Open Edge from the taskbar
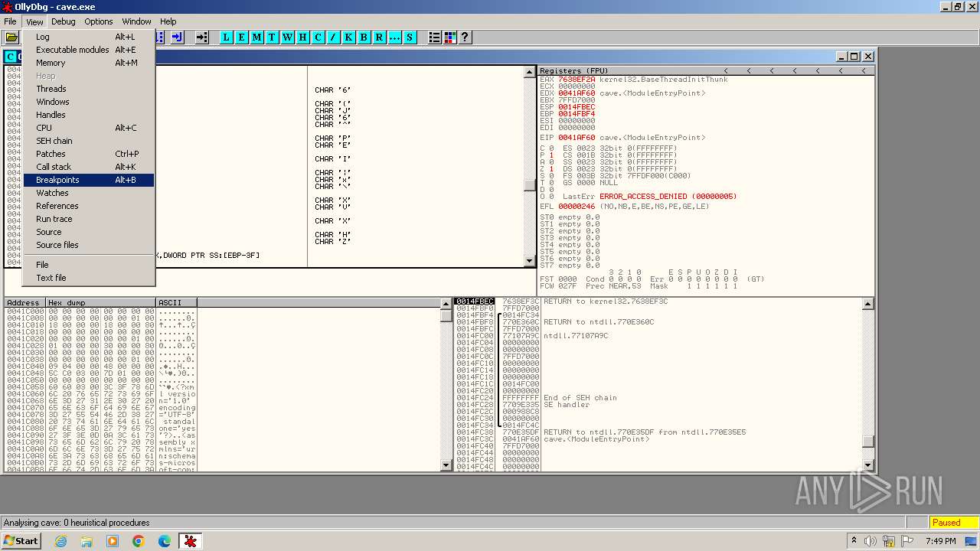The image size is (980, 551). pyautogui.click(x=164, y=541)
